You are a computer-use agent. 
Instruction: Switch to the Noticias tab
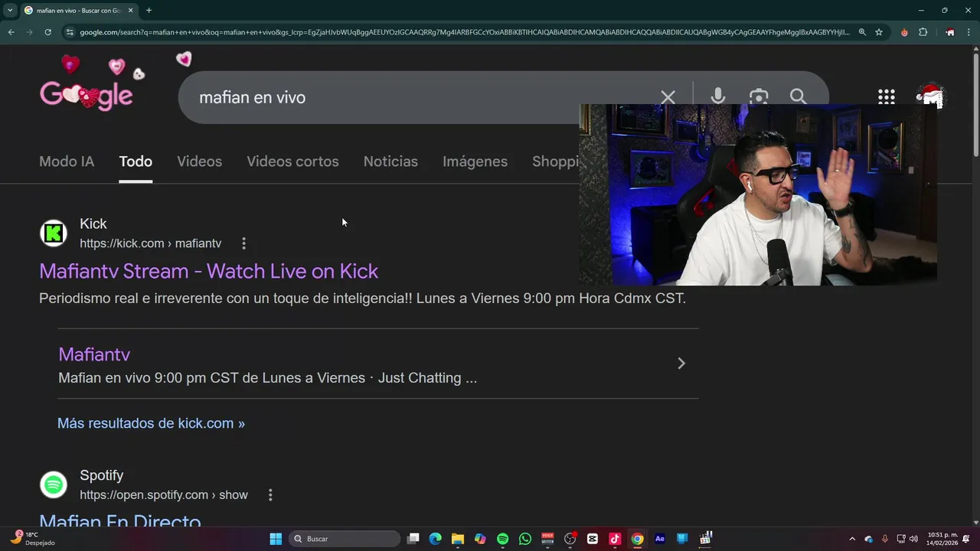390,161
